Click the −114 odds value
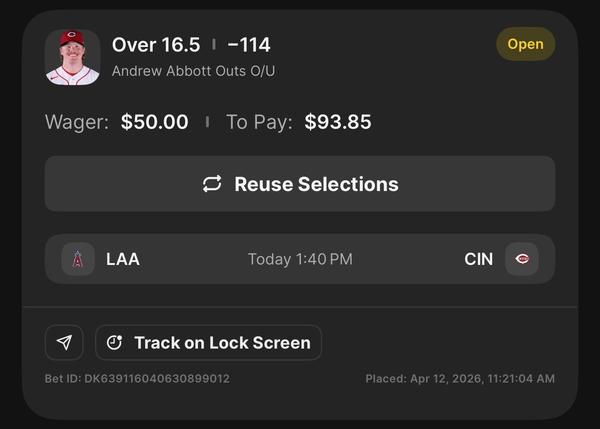The width and height of the screenshot is (600, 429). coord(248,45)
